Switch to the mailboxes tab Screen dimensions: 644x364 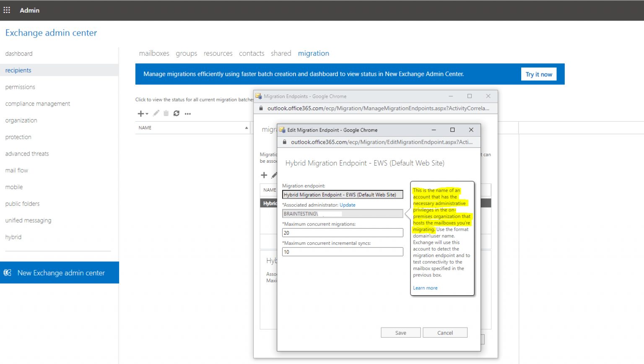(154, 53)
